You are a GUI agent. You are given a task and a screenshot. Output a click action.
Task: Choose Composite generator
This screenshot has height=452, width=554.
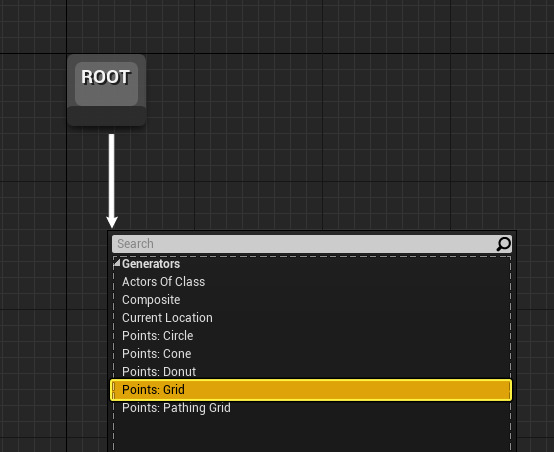(151, 300)
